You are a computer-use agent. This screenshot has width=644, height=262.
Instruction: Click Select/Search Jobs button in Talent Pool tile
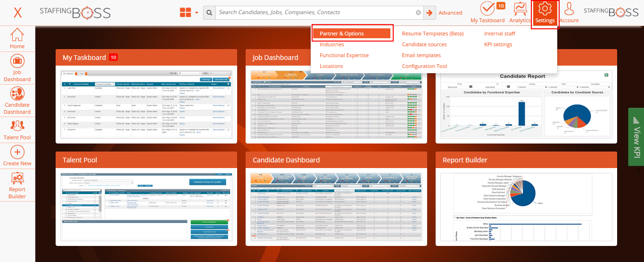(x=207, y=182)
